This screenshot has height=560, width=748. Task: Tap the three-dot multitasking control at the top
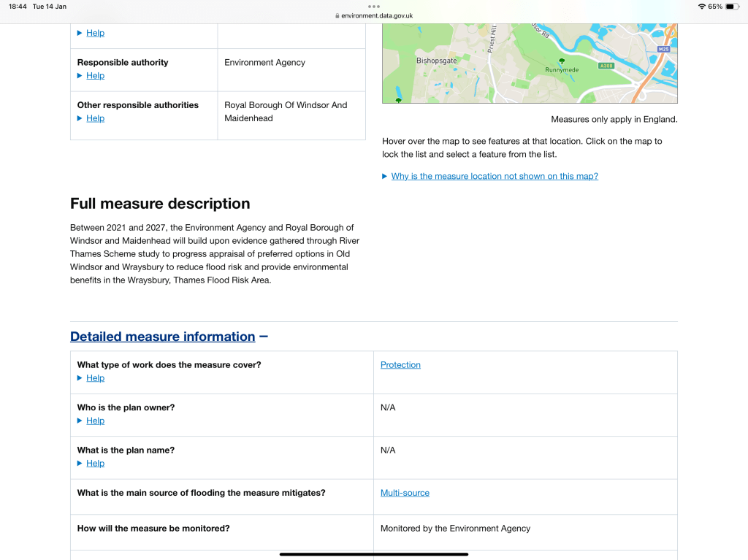point(374,6)
